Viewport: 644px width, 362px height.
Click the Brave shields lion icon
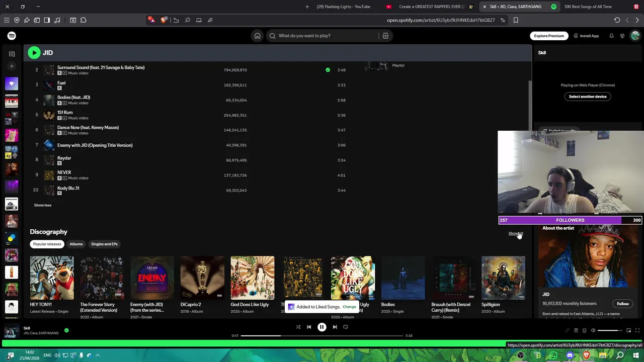pos(164,20)
